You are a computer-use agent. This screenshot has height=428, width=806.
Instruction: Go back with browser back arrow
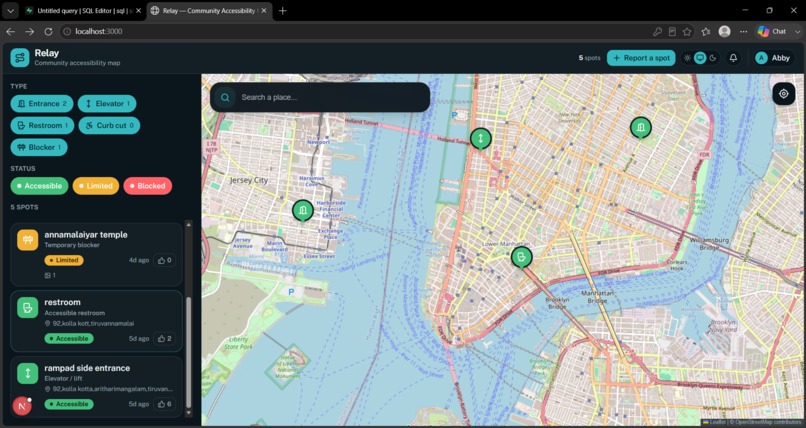point(11,31)
